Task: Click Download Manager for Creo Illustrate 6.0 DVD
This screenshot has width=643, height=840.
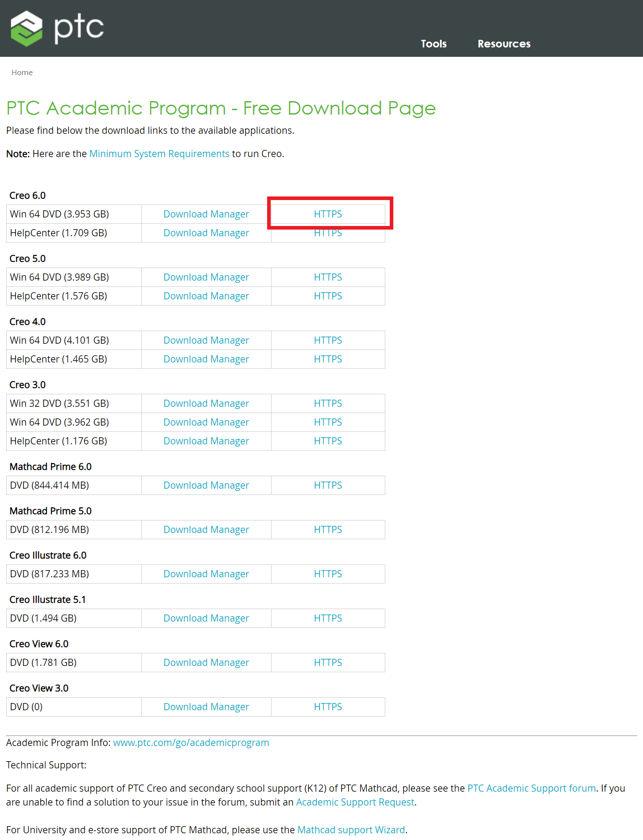Action: tap(206, 574)
